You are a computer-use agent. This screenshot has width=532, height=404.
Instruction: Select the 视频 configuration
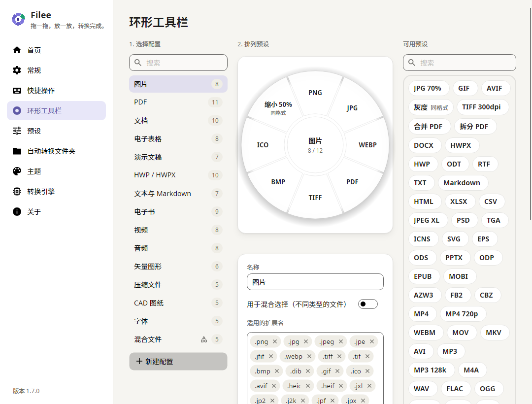(178, 230)
